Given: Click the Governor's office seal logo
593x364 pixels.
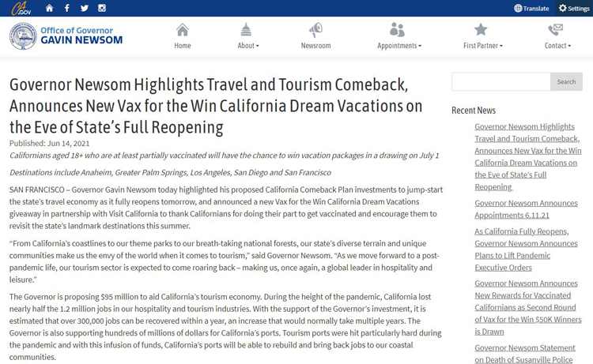Looking at the screenshot, I should (23, 36).
